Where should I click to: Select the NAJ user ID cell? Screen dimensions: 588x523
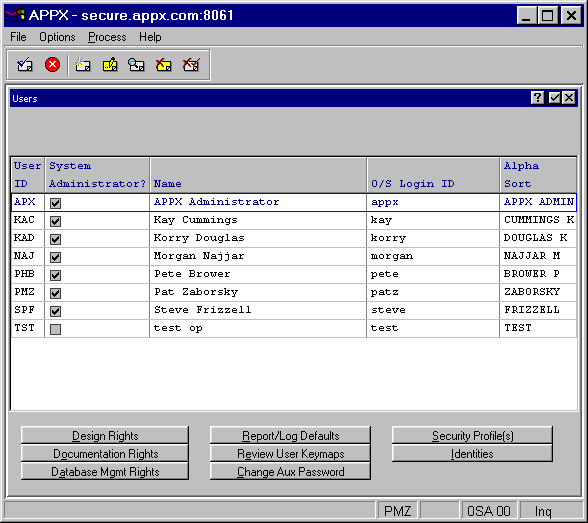(x=28, y=256)
